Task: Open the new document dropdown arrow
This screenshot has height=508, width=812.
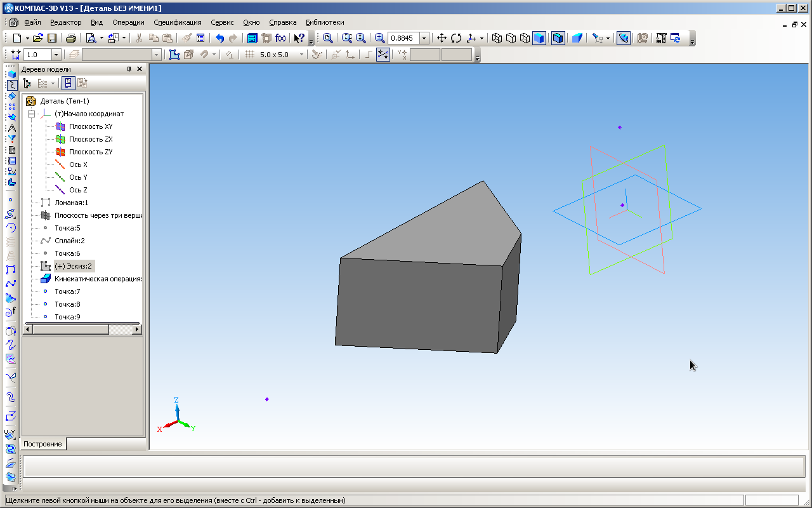Action: click(x=27, y=38)
